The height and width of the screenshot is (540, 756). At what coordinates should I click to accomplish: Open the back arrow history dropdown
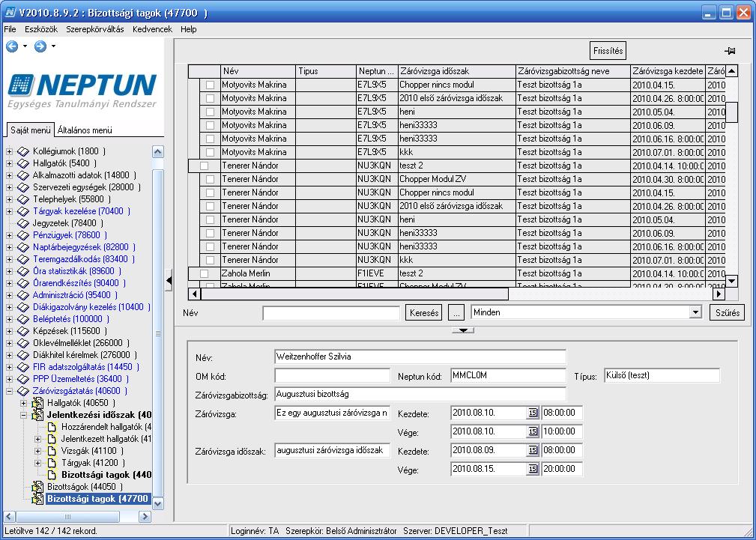tap(25, 46)
